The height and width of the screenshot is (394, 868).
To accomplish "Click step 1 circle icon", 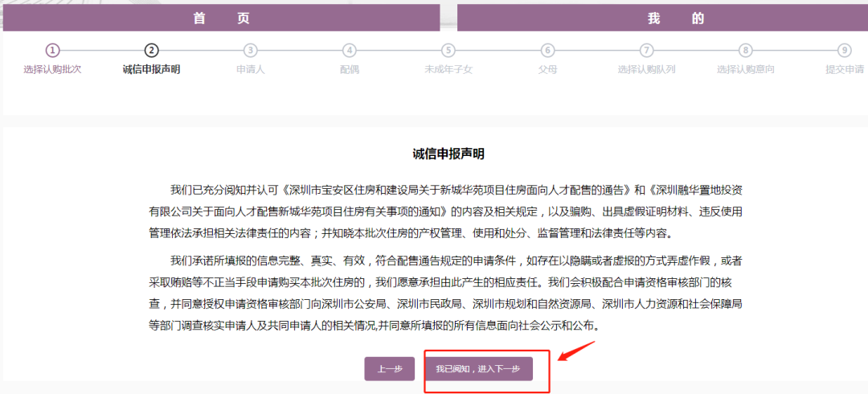I will click(x=52, y=51).
